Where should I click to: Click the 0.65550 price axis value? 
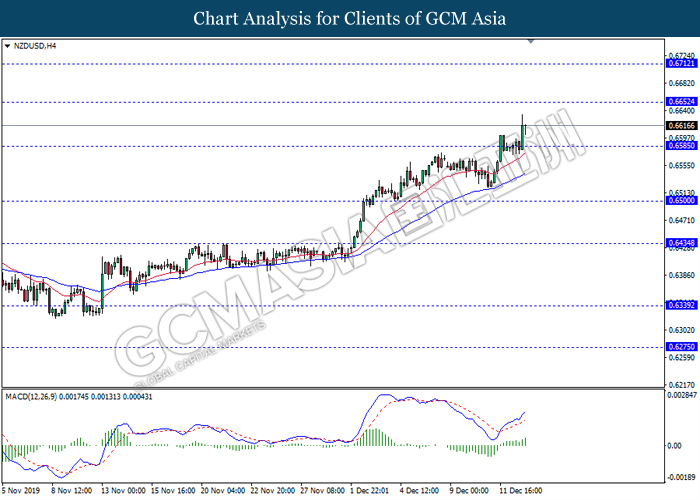[681, 165]
